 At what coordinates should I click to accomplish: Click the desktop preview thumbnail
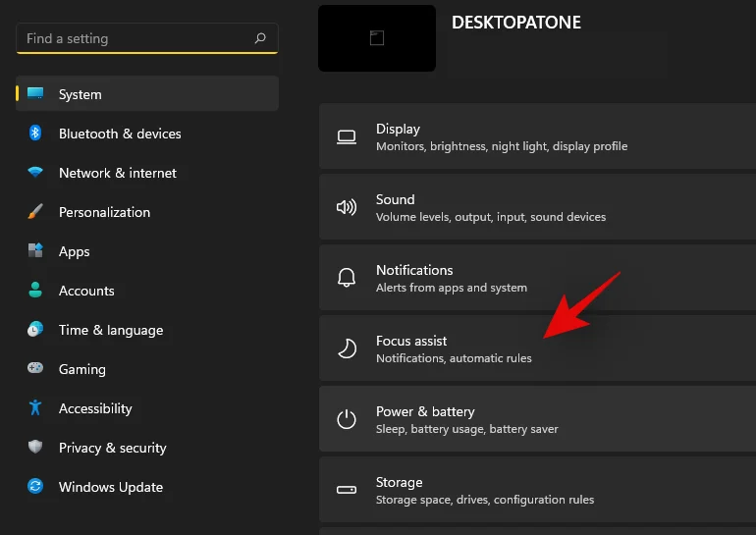click(x=377, y=38)
